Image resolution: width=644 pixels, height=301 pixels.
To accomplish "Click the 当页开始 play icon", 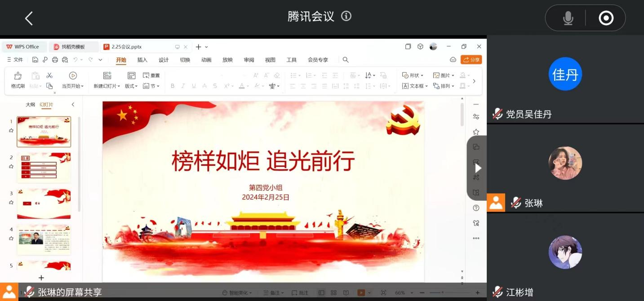I will point(73,75).
